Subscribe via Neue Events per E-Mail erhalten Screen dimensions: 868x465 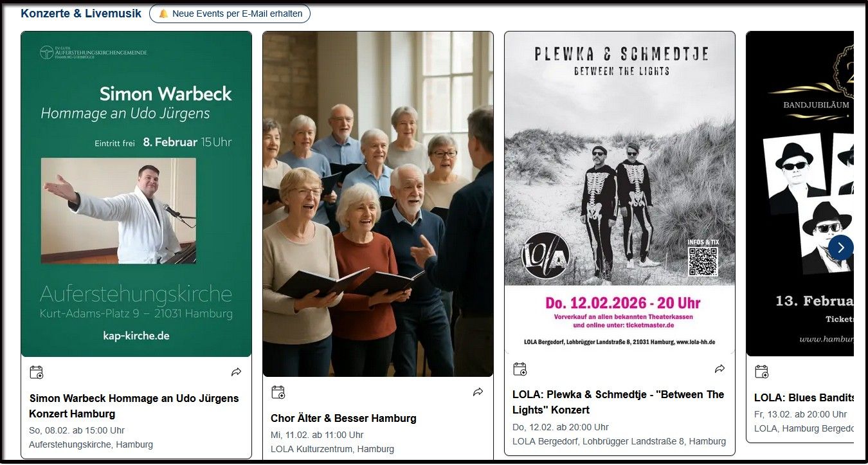[230, 14]
